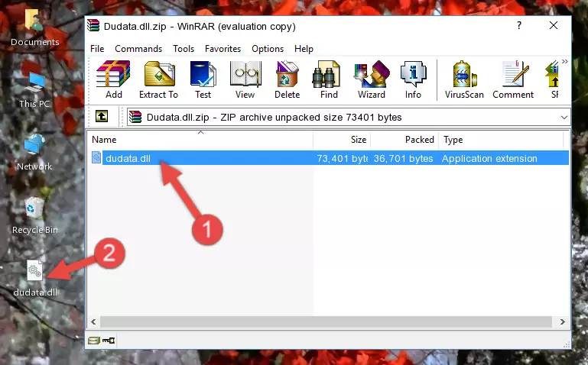Select the This PC desktop icon

pos(34,90)
